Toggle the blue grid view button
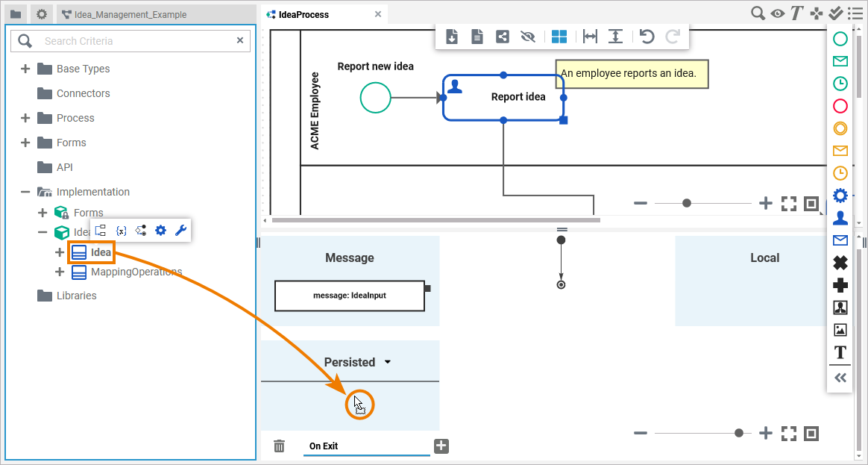 pos(559,37)
